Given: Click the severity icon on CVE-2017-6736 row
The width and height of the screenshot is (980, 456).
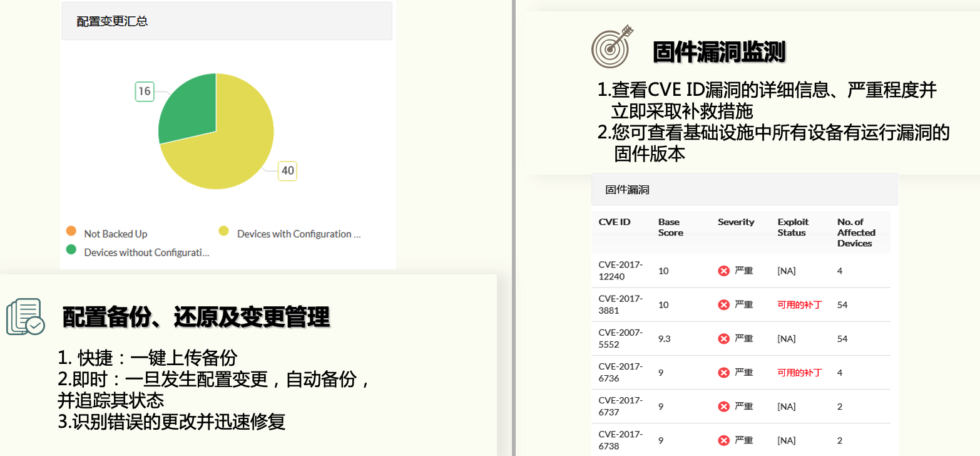Looking at the screenshot, I should click(724, 372).
